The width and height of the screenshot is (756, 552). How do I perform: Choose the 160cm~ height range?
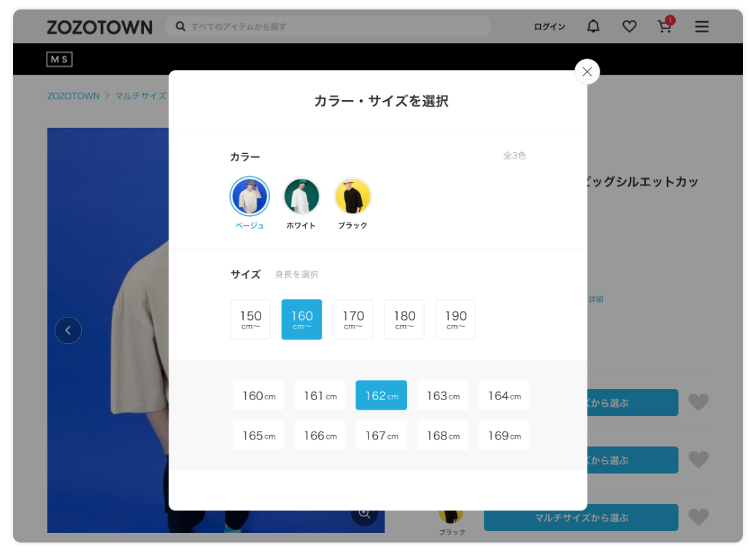[301, 319]
